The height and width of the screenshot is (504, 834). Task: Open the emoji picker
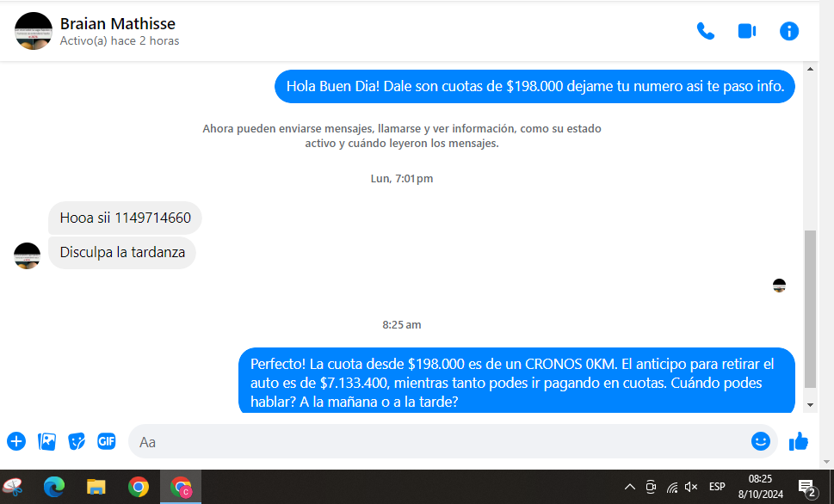[x=761, y=441]
